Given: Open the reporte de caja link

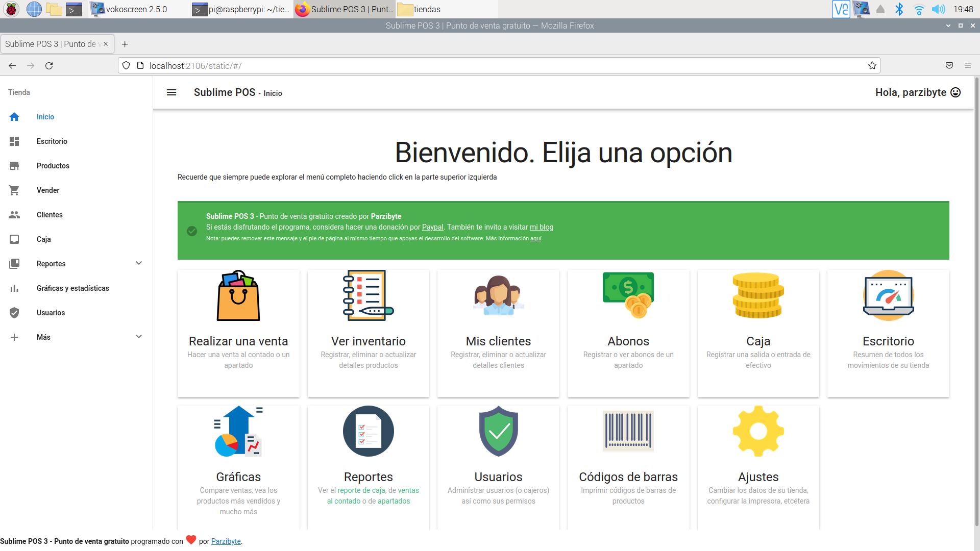Looking at the screenshot, I should tap(361, 490).
